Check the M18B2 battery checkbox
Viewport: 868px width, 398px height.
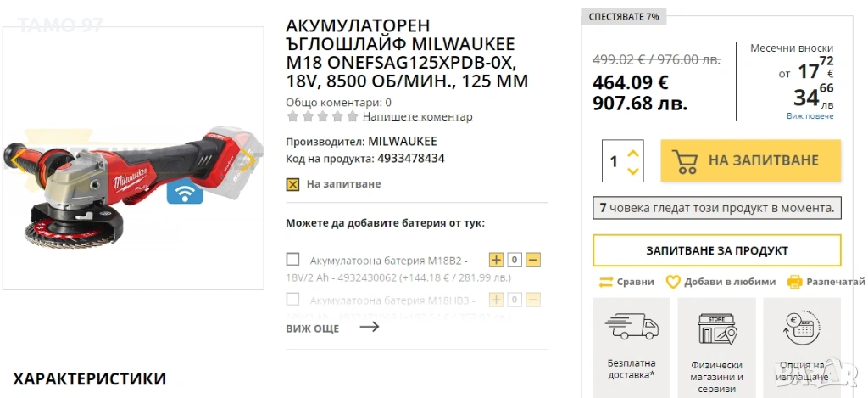[x=293, y=260]
